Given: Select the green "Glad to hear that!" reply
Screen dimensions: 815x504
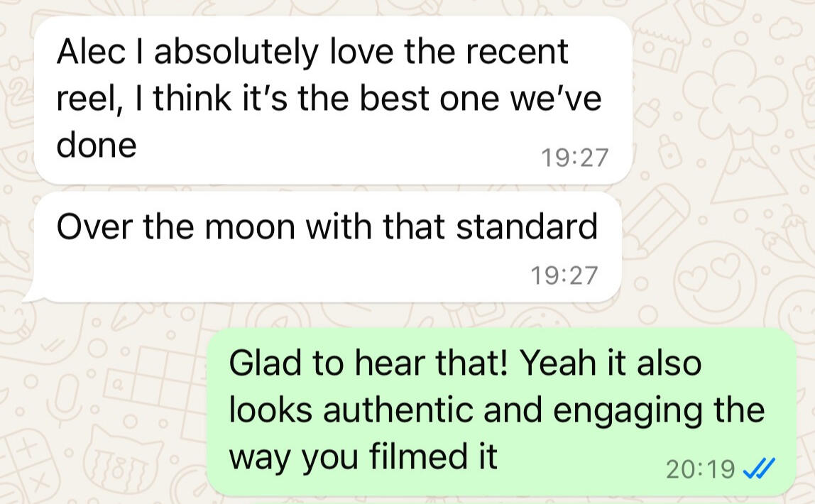Looking at the screenshot, I should (502, 412).
